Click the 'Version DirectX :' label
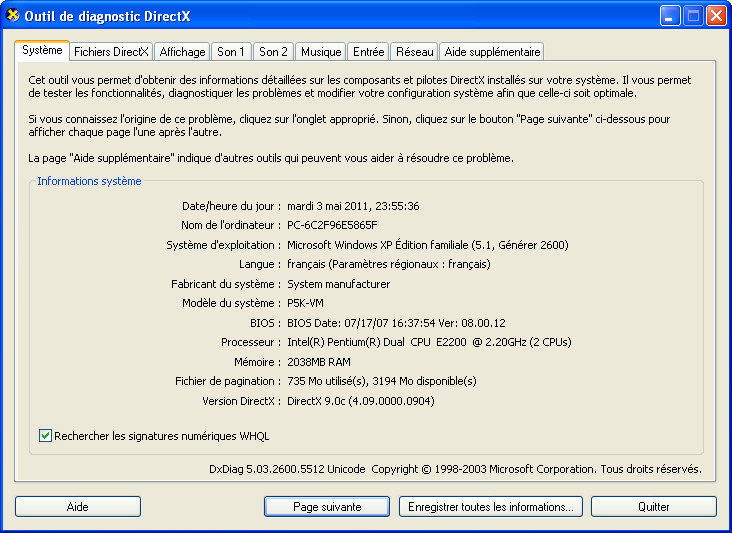Screen dimensions: 732x533 point(242,401)
